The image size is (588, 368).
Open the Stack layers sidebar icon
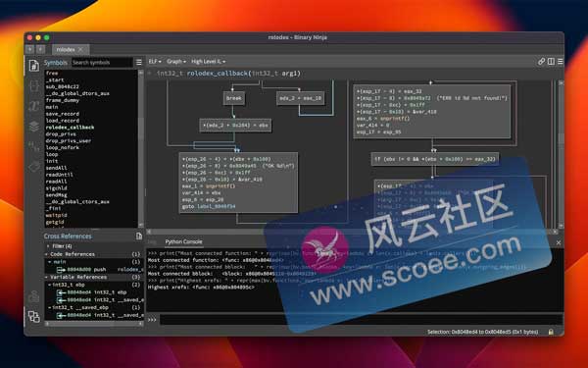[33, 127]
